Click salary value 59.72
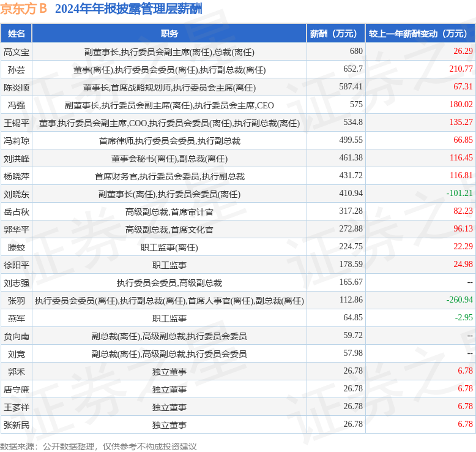The width and height of the screenshot is (476, 452). [353, 335]
